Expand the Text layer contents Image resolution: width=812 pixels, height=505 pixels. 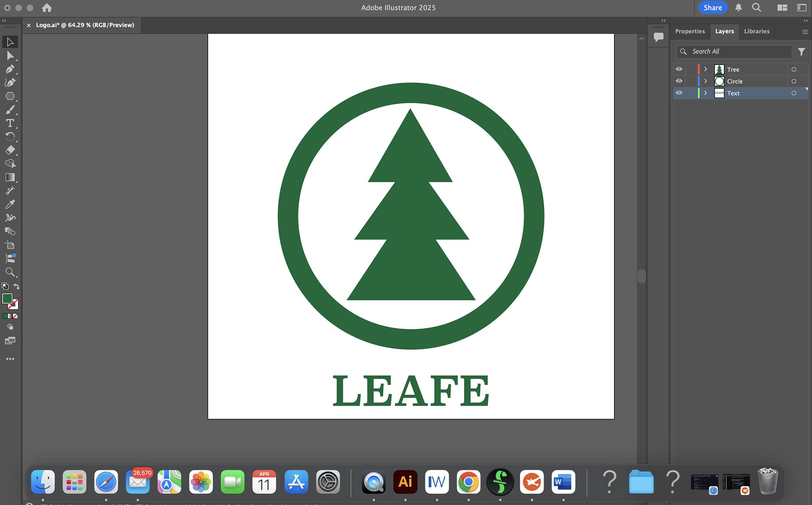coord(705,93)
